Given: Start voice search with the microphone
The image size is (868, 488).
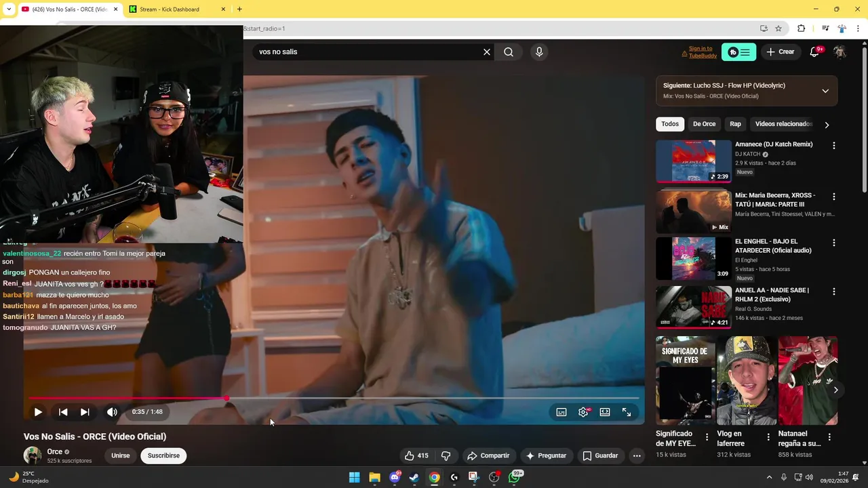Looking at the screenshot, I should pos(539,52).
